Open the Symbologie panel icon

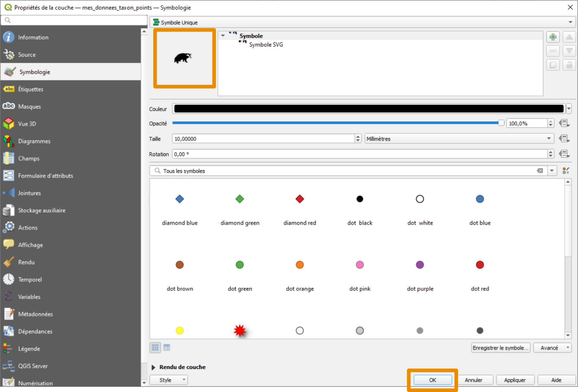[x=9, y=71]
